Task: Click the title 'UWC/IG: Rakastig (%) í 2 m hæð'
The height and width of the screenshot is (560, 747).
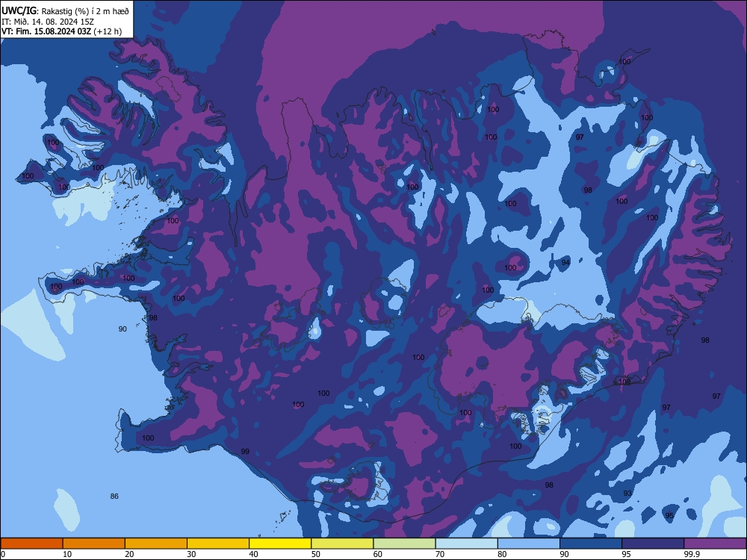Action: click(65, 11)
